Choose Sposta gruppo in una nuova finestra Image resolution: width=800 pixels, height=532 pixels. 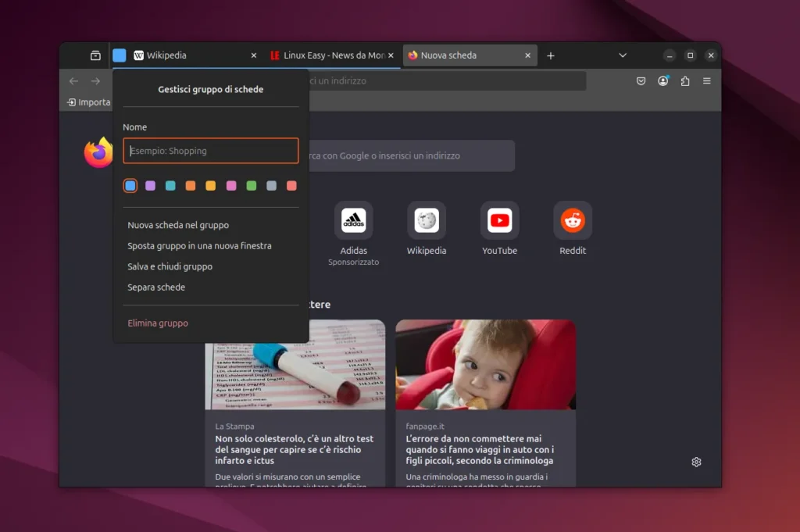click(x=211, y=246)
